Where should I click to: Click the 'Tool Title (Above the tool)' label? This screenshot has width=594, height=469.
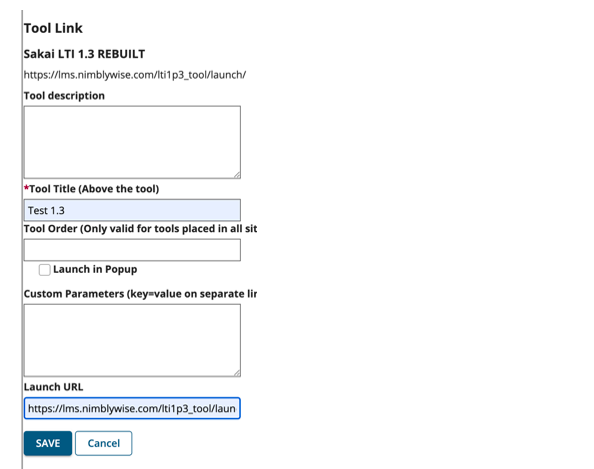pos(94,189)
